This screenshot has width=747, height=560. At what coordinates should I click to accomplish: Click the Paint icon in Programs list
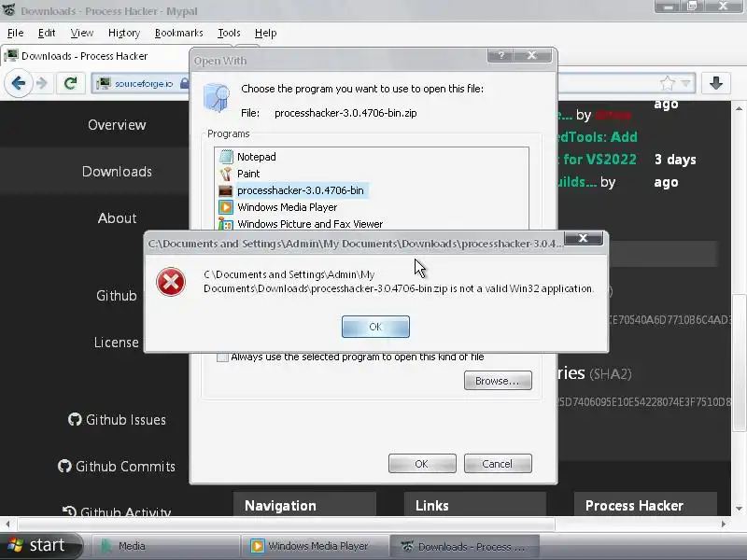(226, 174)
